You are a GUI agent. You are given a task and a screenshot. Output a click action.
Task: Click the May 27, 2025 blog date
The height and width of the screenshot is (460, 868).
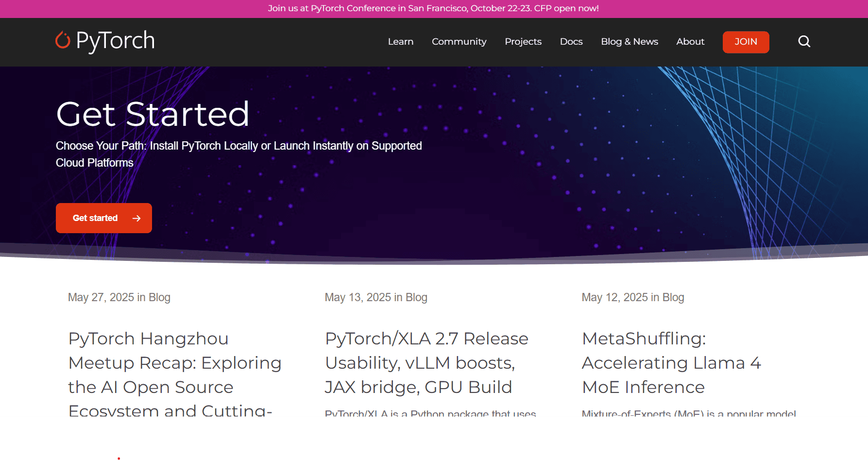(x=101, y=297)
